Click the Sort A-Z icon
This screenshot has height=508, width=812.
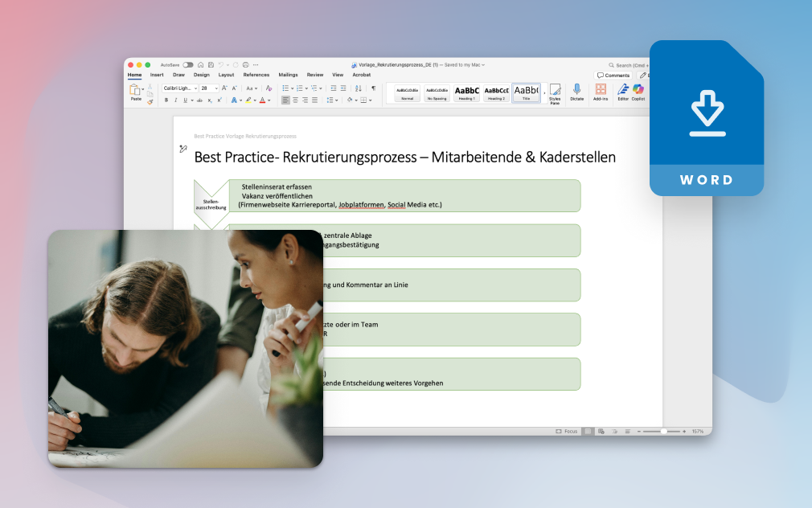(x=359, y=88)
